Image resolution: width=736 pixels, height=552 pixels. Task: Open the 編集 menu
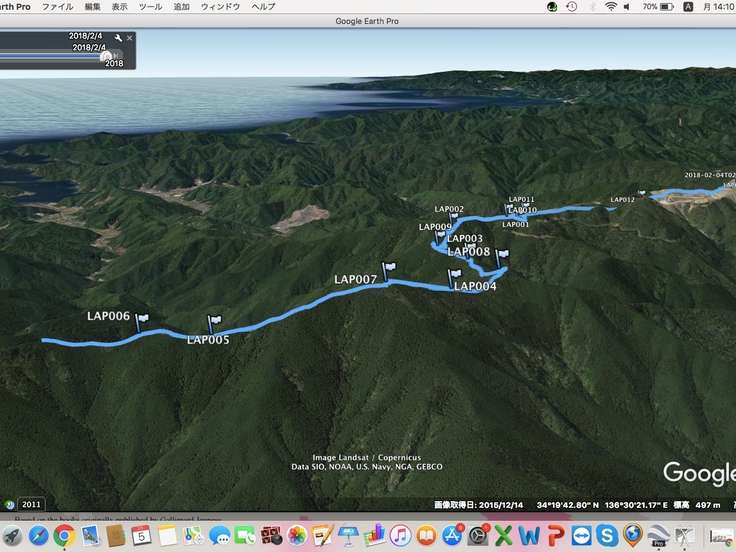(x=93, y=7)
